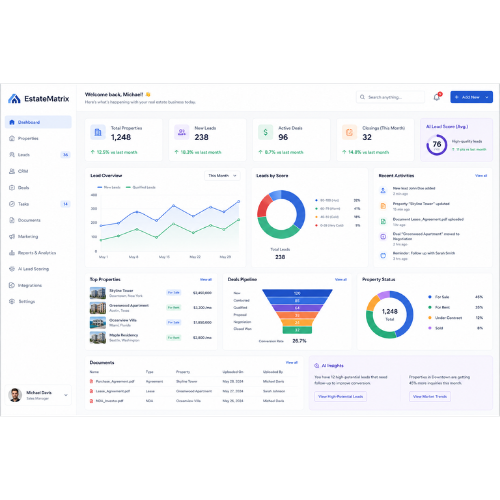The image size is (500, 500).
Task: Click the Tasks badge showing 14
Action: click(66, 204)
